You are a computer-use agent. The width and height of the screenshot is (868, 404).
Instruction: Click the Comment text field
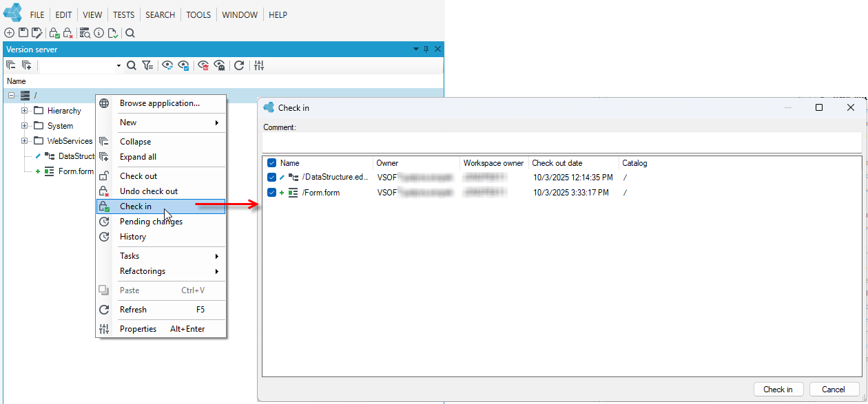[561, 142]
